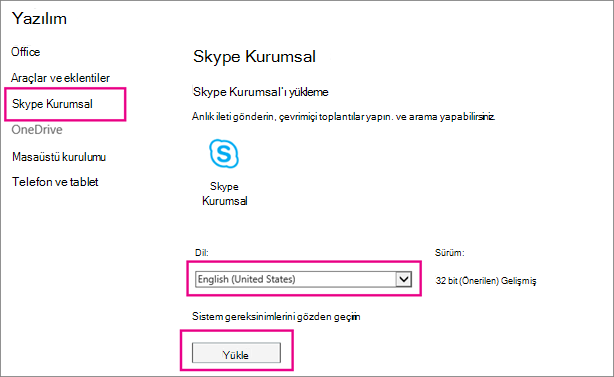Click the Skype Kurumsal page heading

(x=255, y=56)
